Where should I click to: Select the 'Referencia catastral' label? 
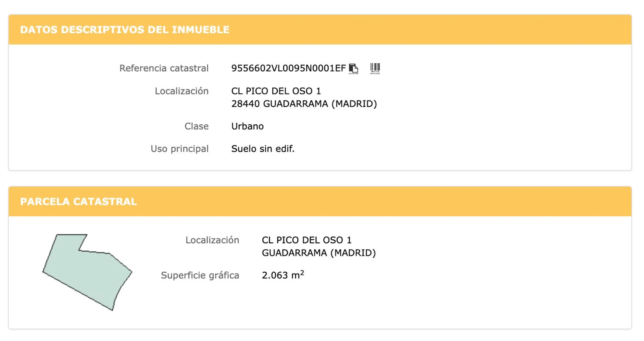tap(164, 68)
